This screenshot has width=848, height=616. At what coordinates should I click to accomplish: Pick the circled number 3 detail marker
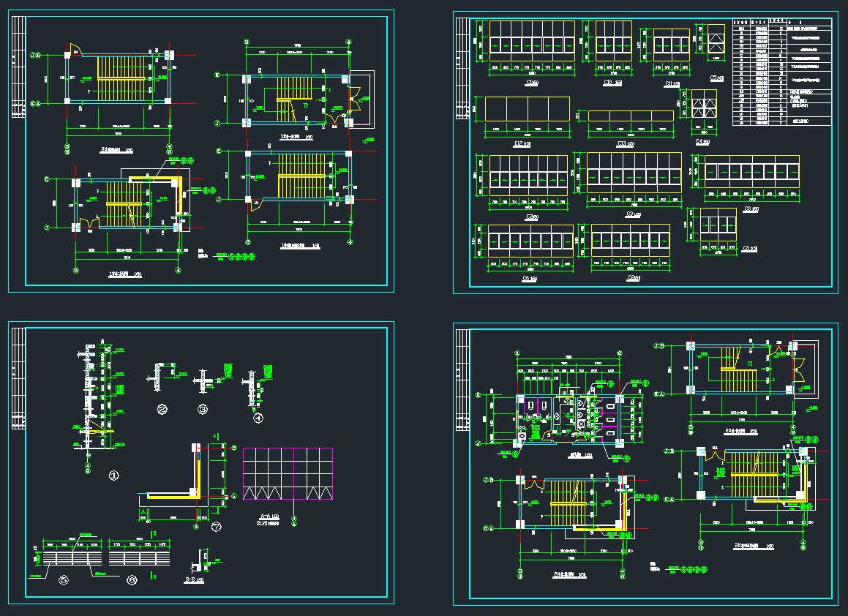coord(203,410)
